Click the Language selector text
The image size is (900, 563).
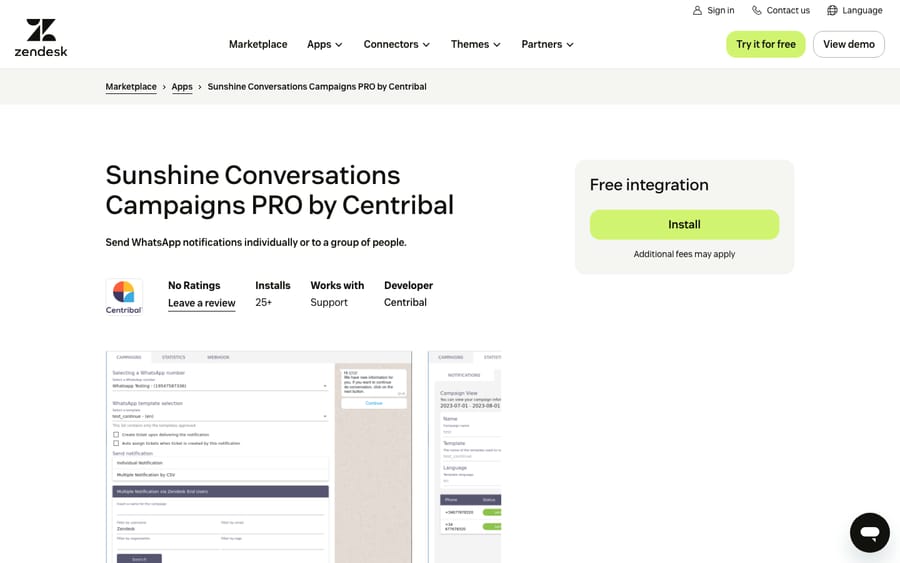coord(862,10)
